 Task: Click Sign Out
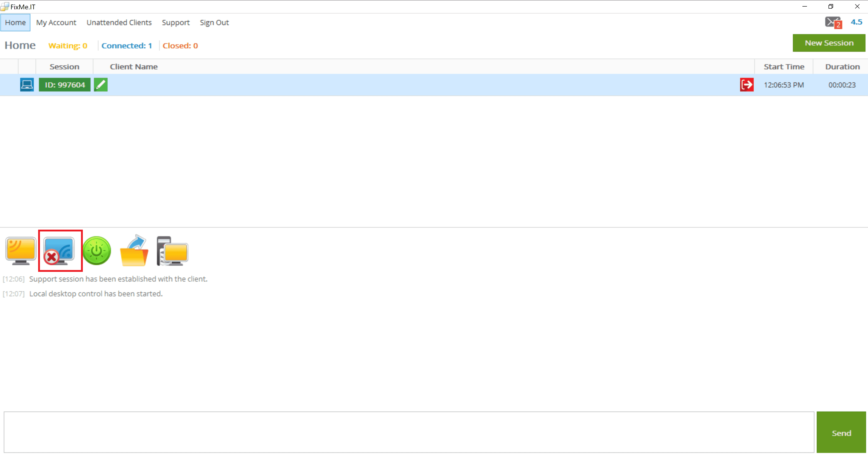click(214, 23)
